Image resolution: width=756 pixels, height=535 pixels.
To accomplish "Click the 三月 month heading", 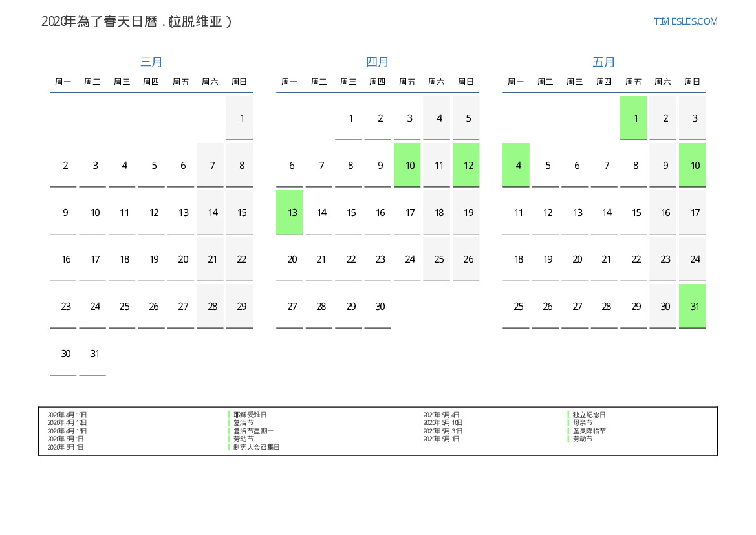I will (x=151, y=62).
